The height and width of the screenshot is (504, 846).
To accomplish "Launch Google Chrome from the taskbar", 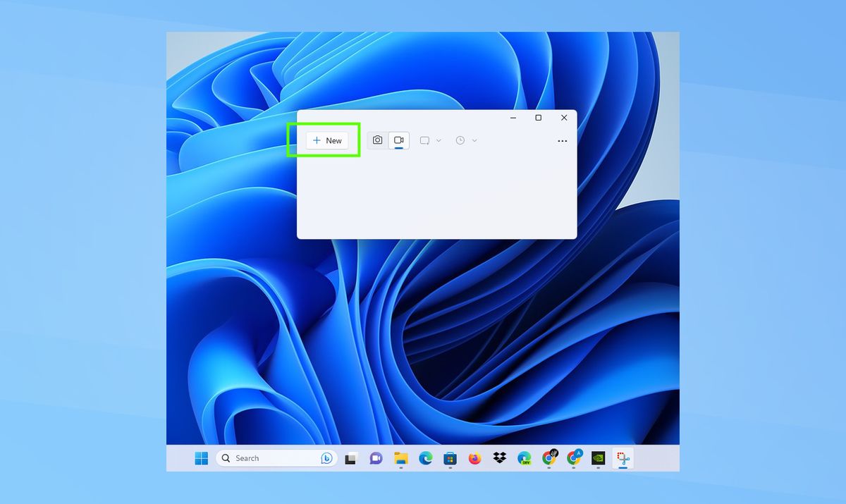I will click(548, 458).
